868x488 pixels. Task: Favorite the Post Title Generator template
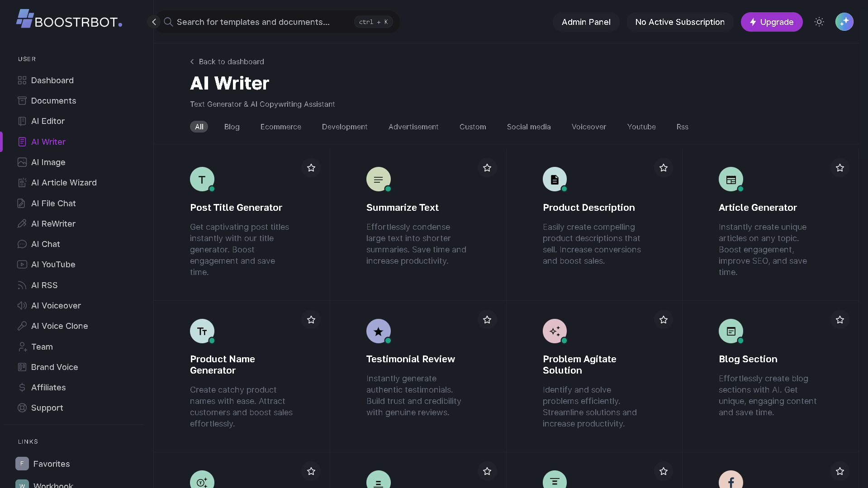click(x=311, y=168)
